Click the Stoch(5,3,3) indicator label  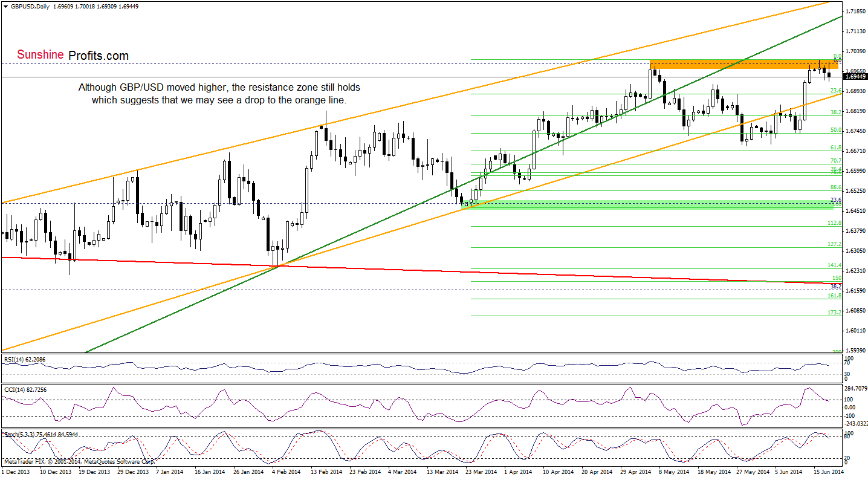tap(40, 434)
